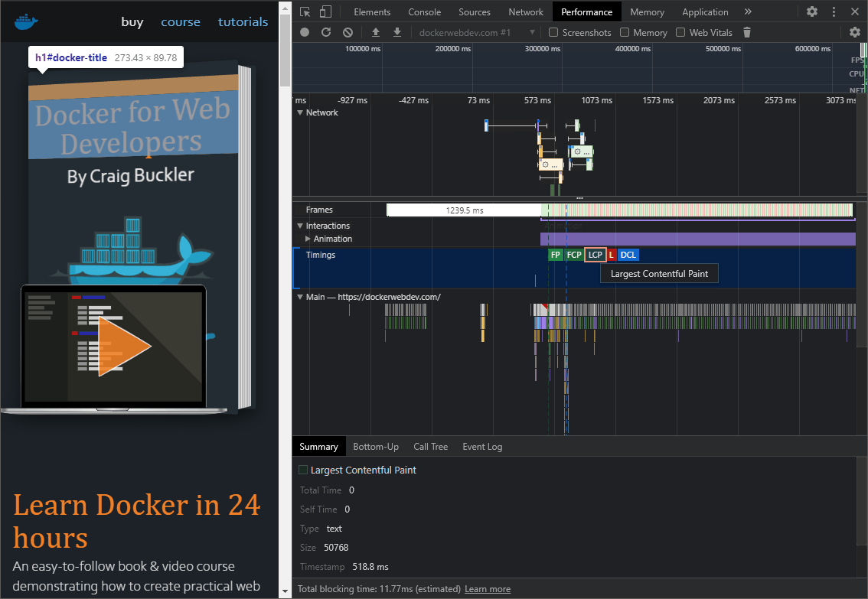
Task: Toggle the device toolbar icon
Action: (x=325, y=11)
